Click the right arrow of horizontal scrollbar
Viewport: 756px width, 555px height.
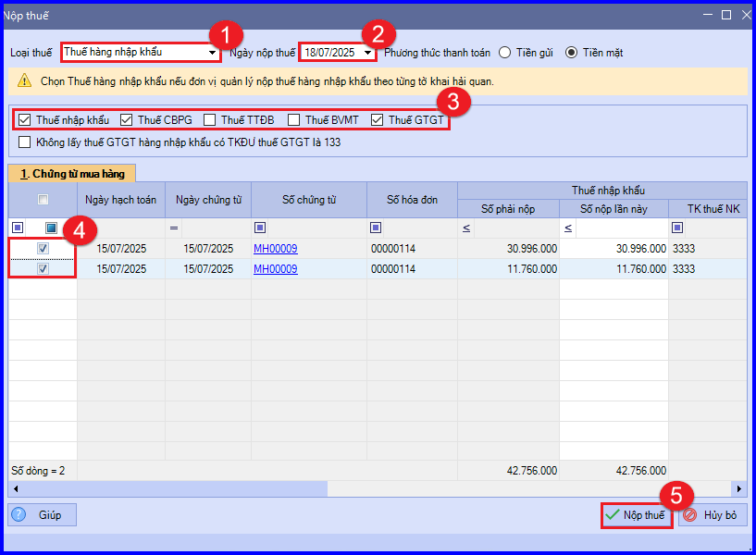(x=739, y=489)
